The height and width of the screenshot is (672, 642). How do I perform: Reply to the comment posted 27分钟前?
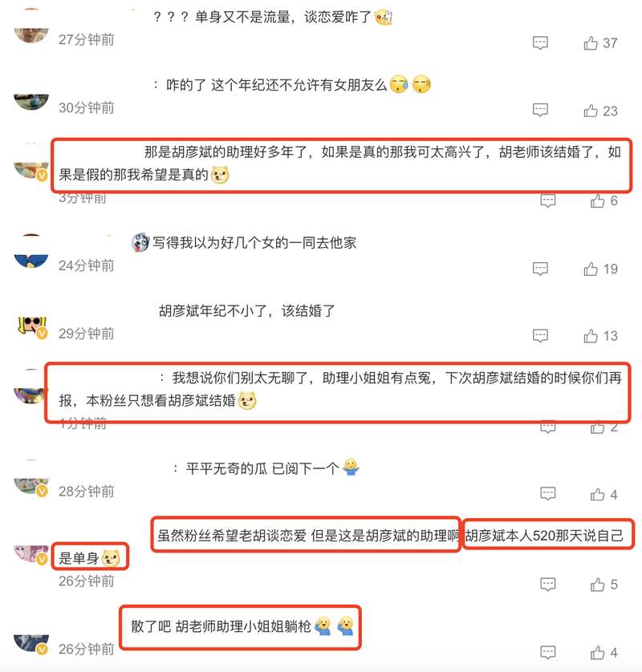pyautogui.click(x=540, y=43)
